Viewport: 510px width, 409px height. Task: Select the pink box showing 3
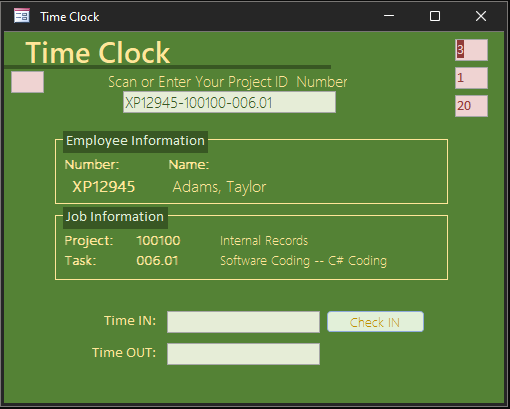click(471, 50)
